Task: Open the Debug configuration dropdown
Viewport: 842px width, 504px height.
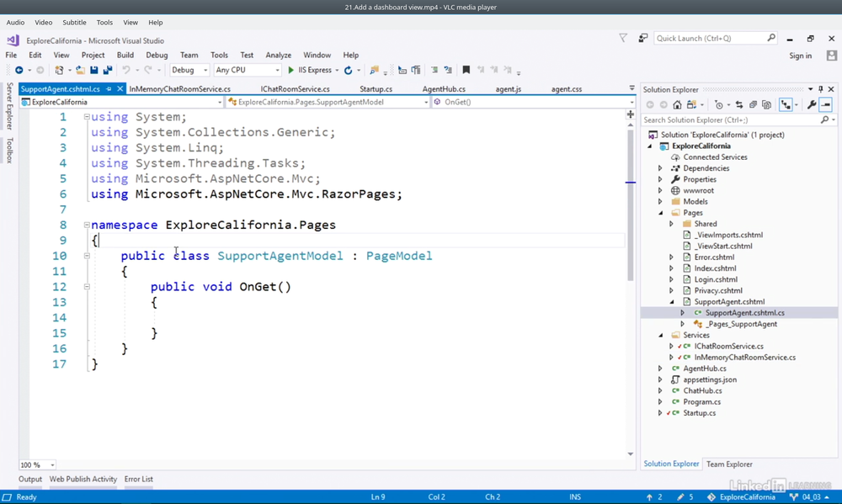Action: pyautogui.click(x=189, y=71)
